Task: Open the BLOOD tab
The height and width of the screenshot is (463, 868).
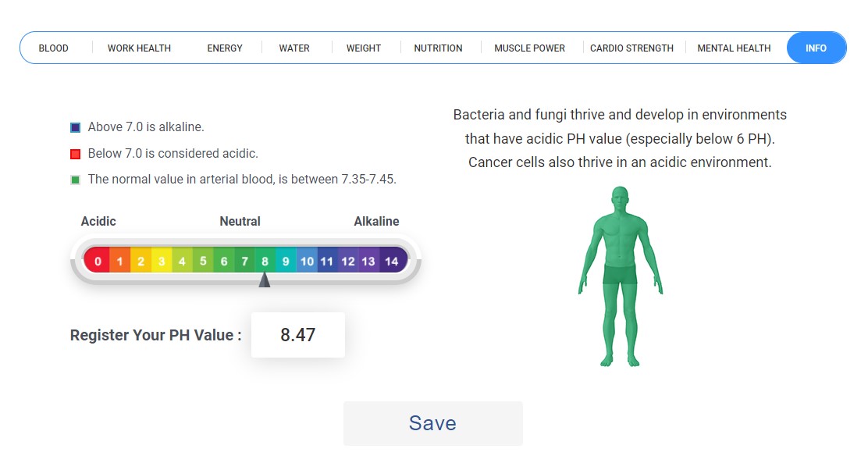Action: 54,48
